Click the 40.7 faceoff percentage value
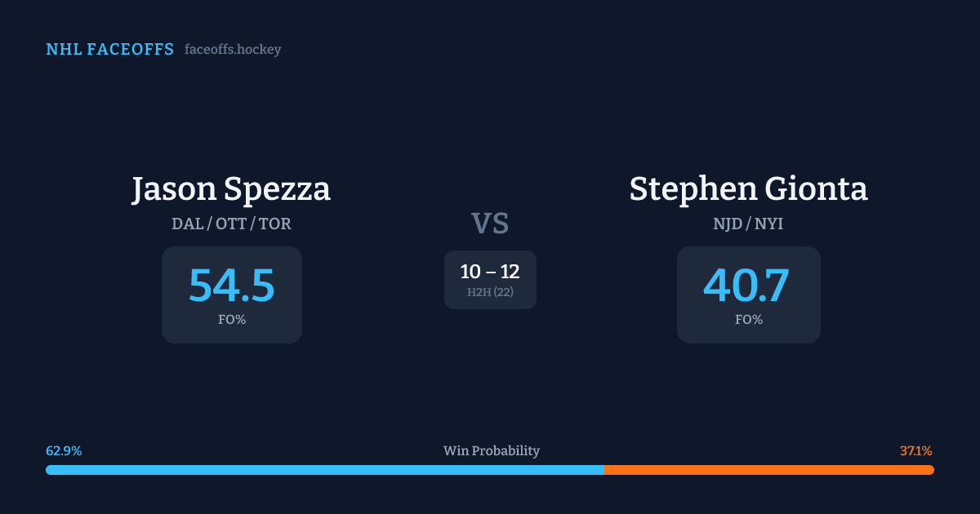 (746, 286)
